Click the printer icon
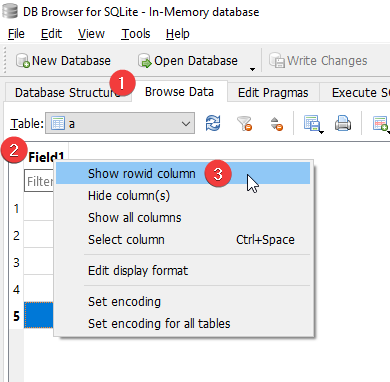390x382 pixels. [x=343, y=123]
